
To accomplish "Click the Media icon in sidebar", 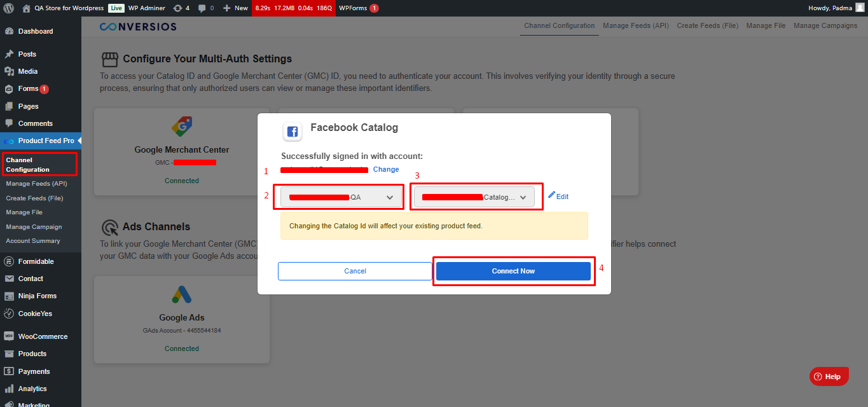I will click(9, 71).
